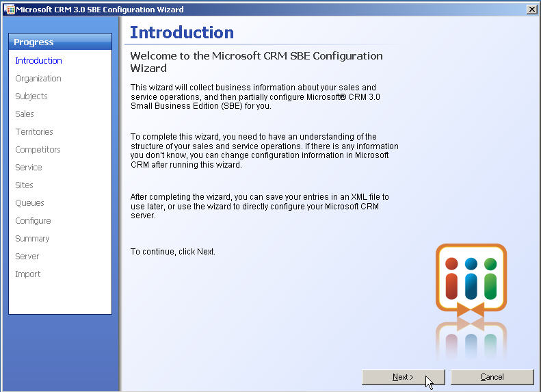Click the Import step label
The height and width of the screenshot is (392, 541).
pyautogui.click(x=28, y=274)
